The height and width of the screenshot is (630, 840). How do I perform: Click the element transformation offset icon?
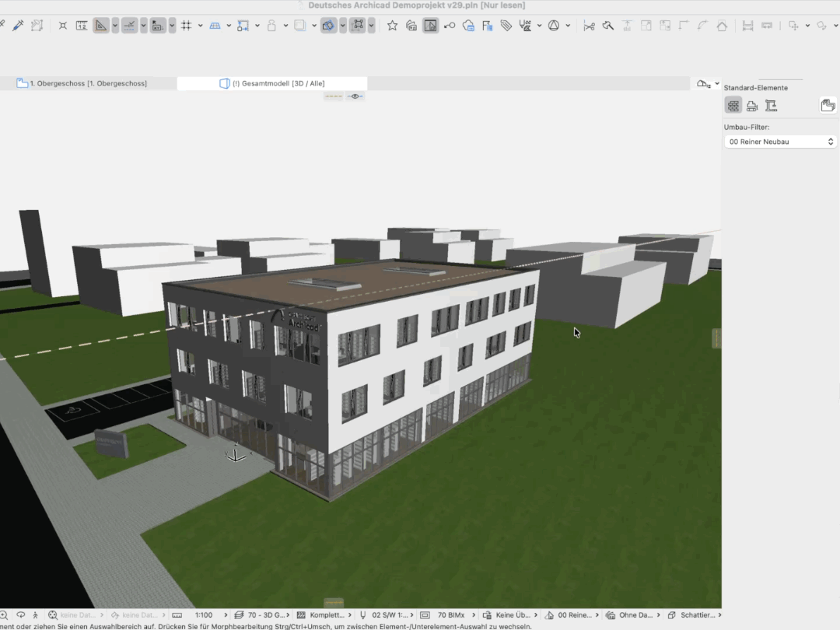pyautogui.click(x=243, y=25)
